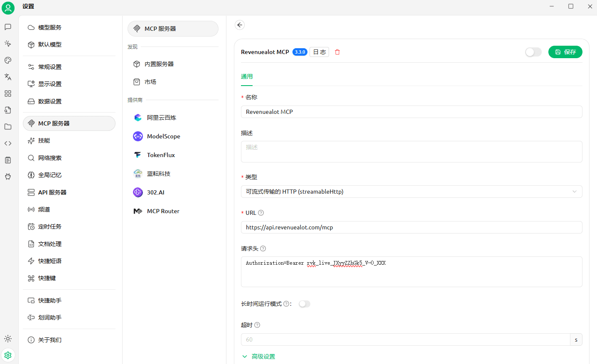Screen dimensions: 597x364
Task: Save the MCP server with 保存
Action: click(565, 52)
